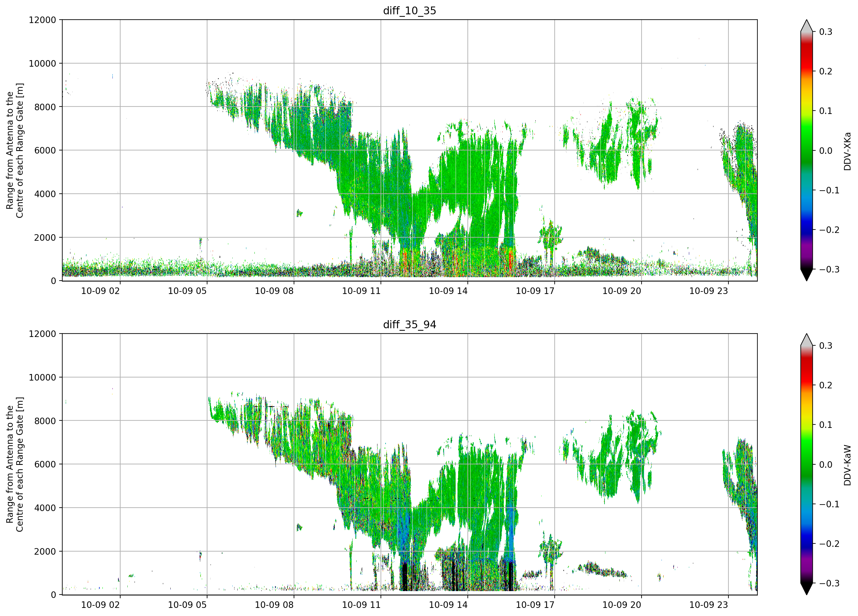The width and height of the screenshot is (858, 616).
Task: Click the 12000 y-tick of the diff_10_35 plot
Action: (42, 20)
